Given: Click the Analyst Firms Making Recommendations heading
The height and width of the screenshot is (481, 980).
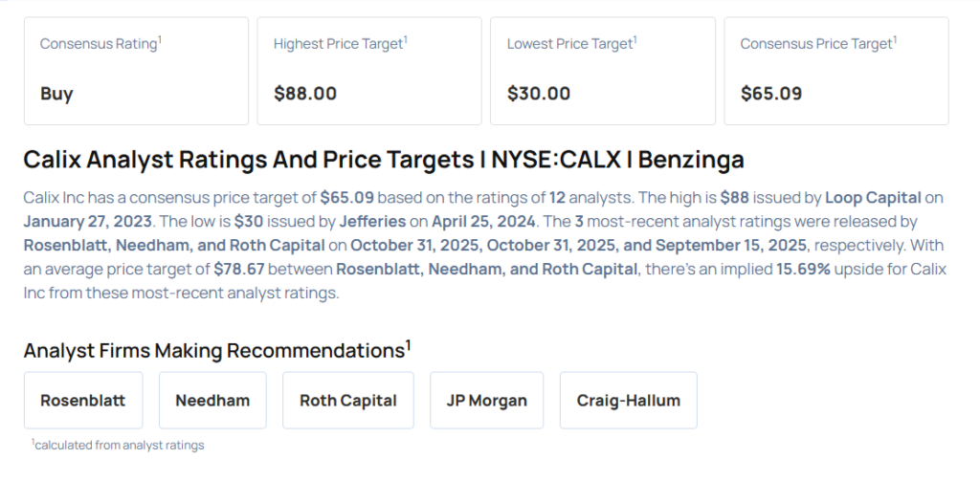Looking at the screenshot, I should click(216, 349).
